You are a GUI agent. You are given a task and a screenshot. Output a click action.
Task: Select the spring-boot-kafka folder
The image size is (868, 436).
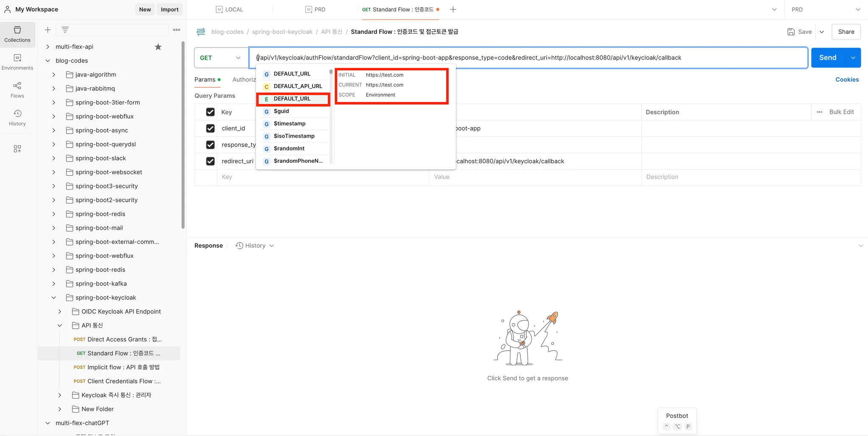[101, 283]
